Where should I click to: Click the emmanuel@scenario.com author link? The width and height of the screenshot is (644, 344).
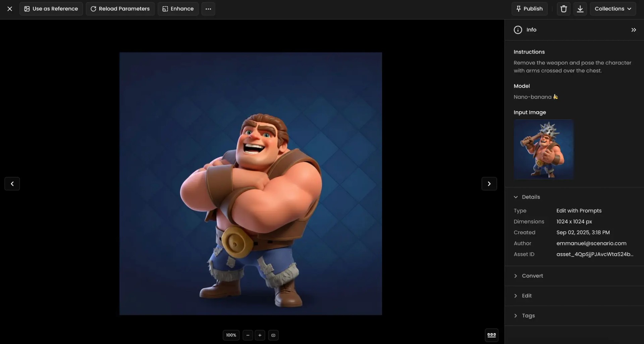point(591,243)
